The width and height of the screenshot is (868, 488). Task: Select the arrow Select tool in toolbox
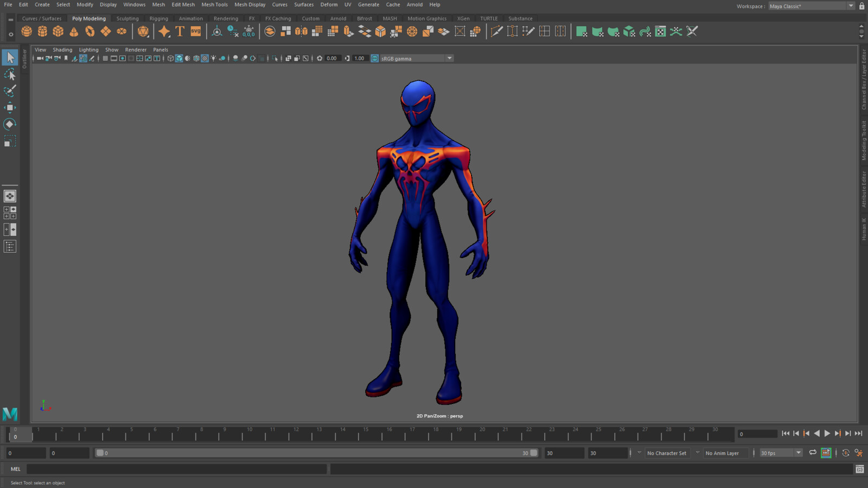[x=10, y=57]
